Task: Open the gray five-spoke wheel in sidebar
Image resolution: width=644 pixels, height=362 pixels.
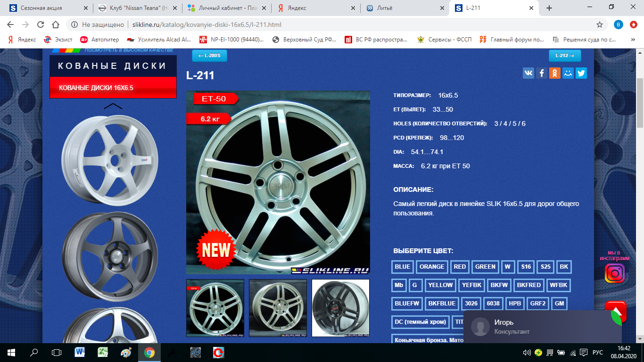Action: click(109, 257)
